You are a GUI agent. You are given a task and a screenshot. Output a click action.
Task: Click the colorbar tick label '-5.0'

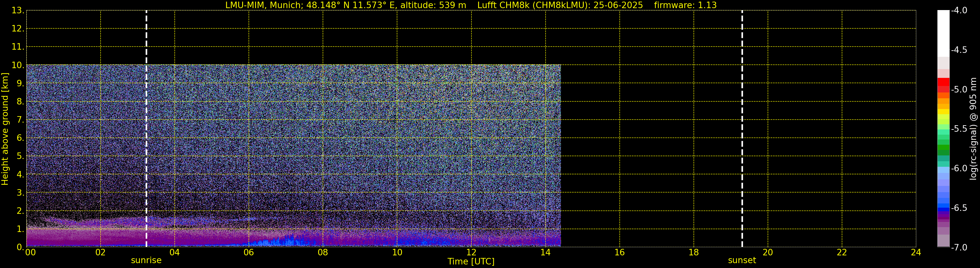(x=959, y=89)
